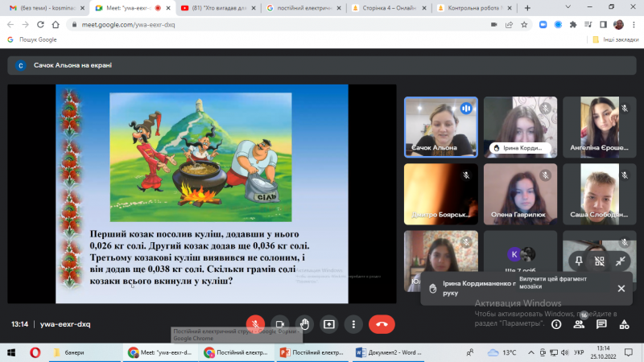Open Пошук Google bookmark
Viewport: 644px width, 362px height.
32,39
